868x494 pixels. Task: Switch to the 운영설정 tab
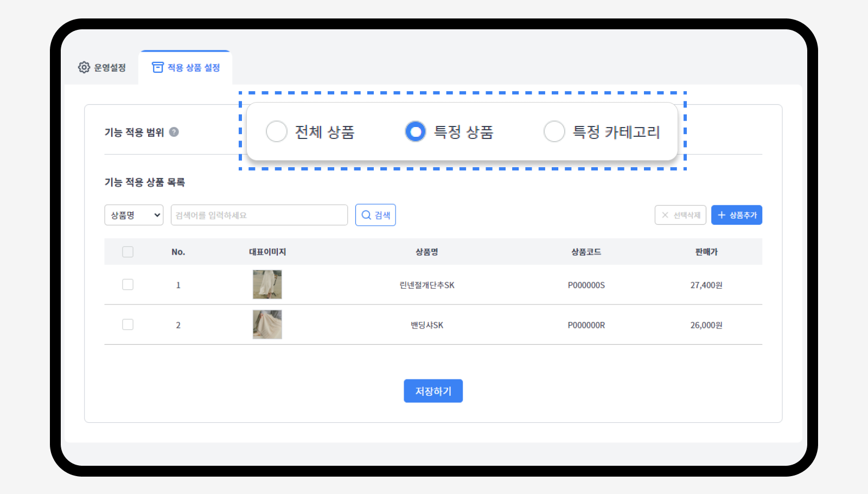pyautogui.click(x=103, y=67)
